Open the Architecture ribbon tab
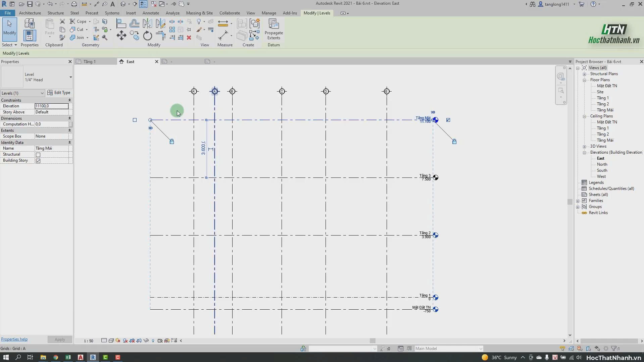 pyautogui.click(x=30, y=13)
